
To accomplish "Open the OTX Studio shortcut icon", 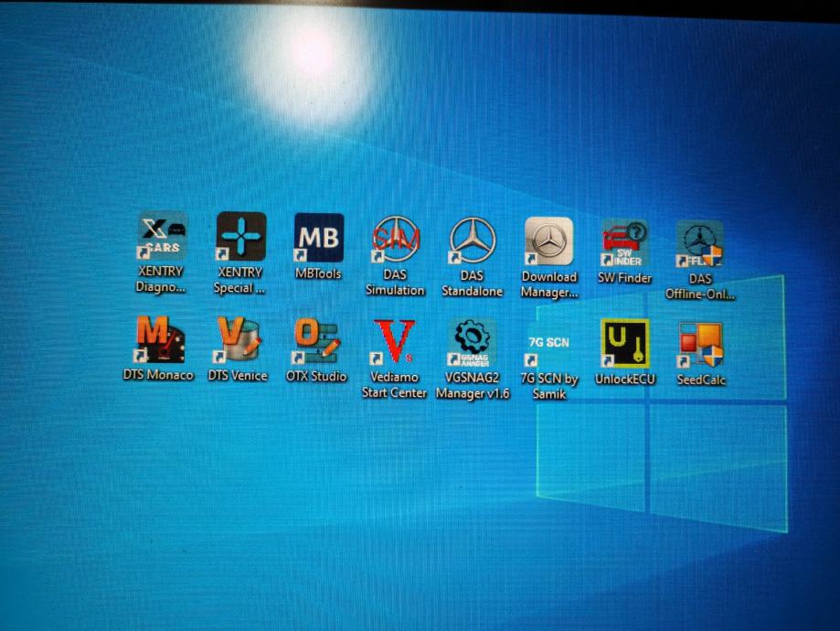I will tap(316, 341).
